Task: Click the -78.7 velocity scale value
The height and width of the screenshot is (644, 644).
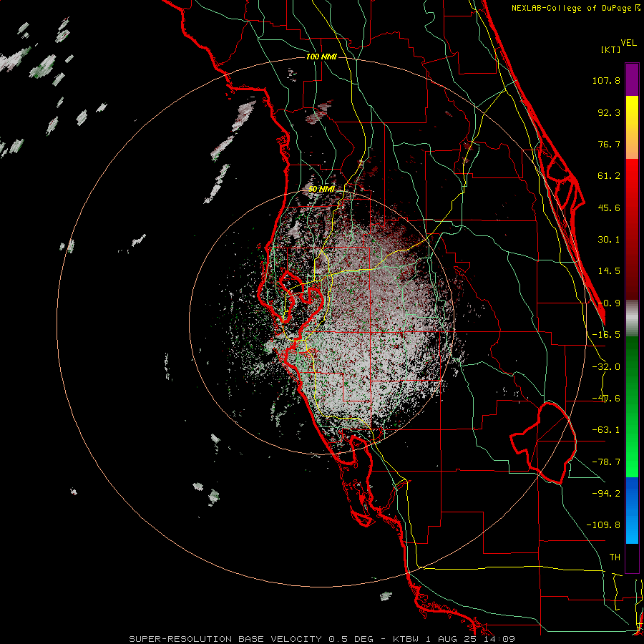Action: pyautogui.click(x=606, y=462)
